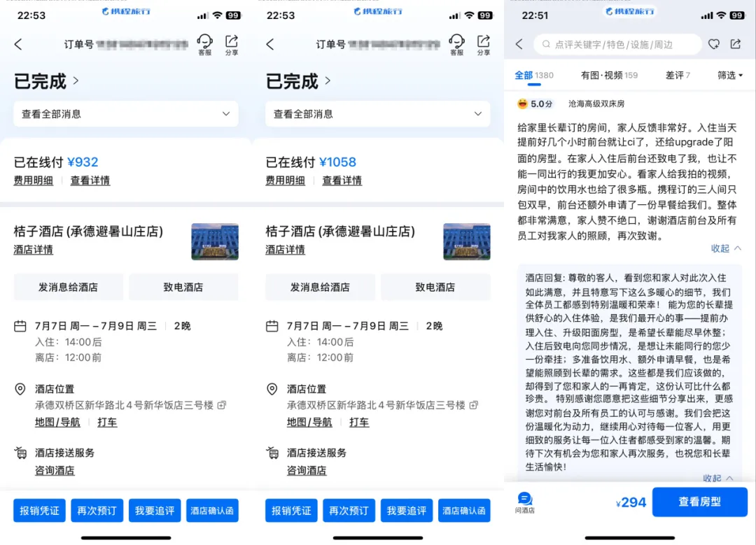Open 酒店详情 link on ¥932 order
The height and width of the screenshot is (545, 756).
coord(34,250)
